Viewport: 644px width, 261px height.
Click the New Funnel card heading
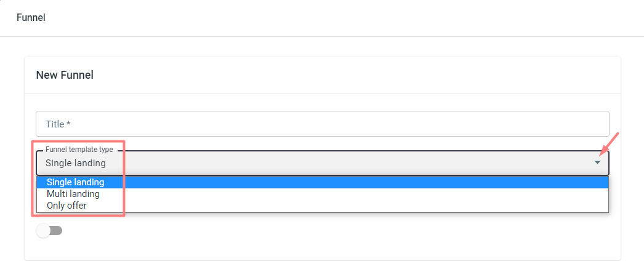65,75
